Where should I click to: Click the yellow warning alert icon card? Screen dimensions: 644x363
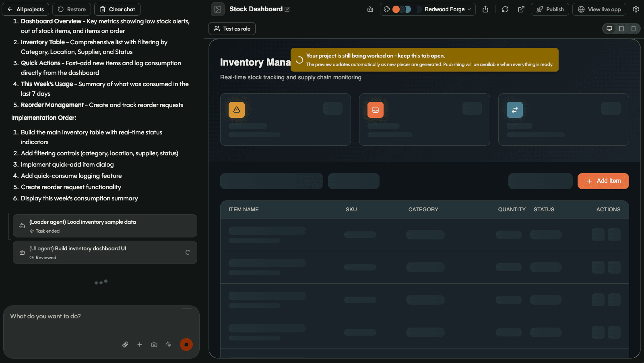237,110
